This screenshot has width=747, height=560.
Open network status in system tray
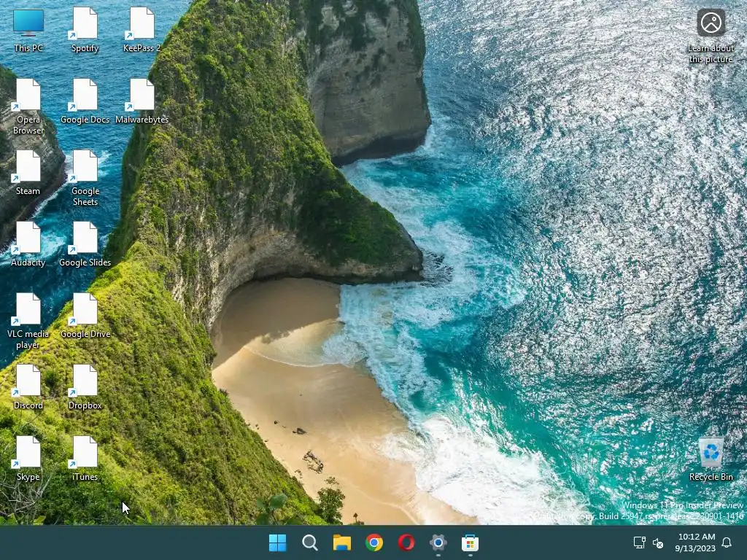639,542
